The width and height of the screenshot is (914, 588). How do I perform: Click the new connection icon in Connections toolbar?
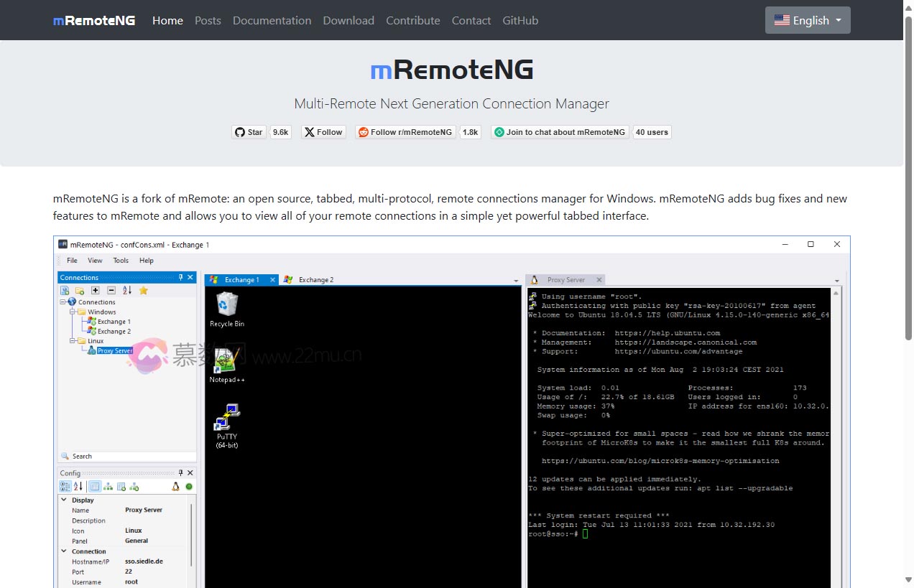point(65,290)
